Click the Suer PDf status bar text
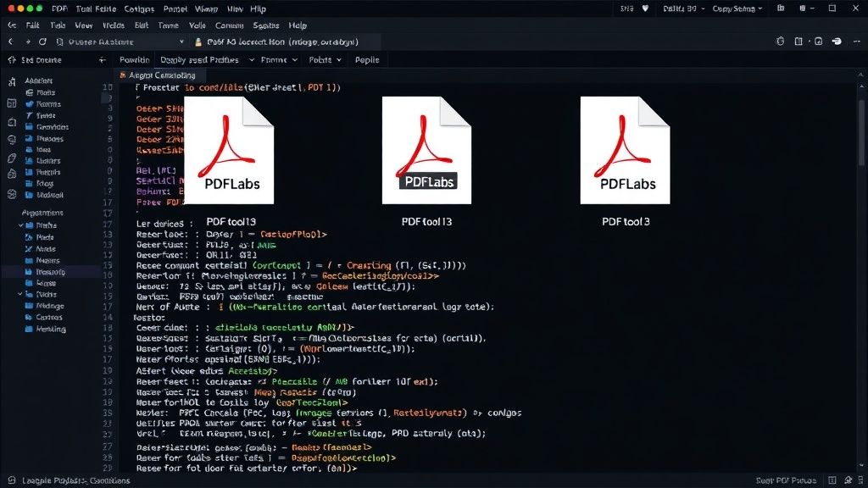 (x=786, y=480)
